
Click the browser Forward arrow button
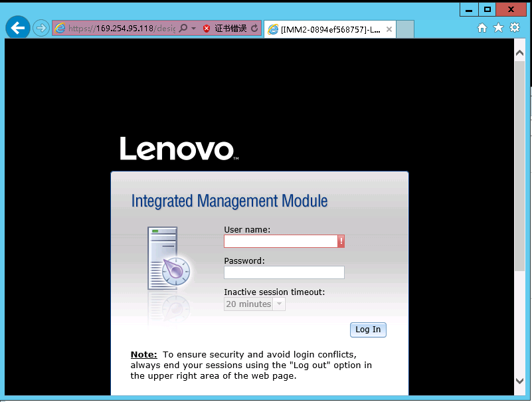(x=41, y=28)
